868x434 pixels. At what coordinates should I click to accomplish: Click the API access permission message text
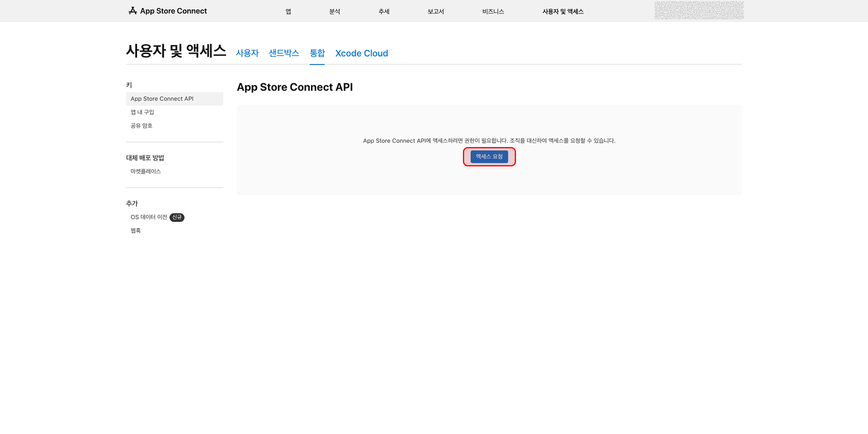[489, 141]
